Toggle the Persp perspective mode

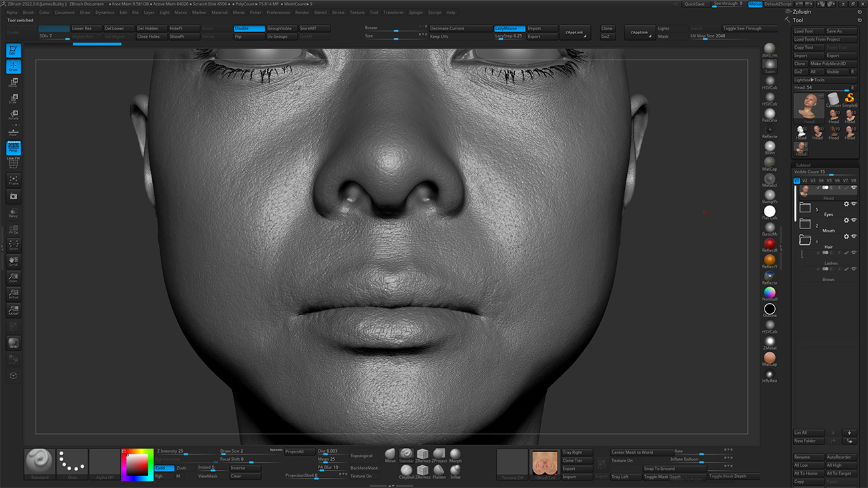[x=13, y=148]
